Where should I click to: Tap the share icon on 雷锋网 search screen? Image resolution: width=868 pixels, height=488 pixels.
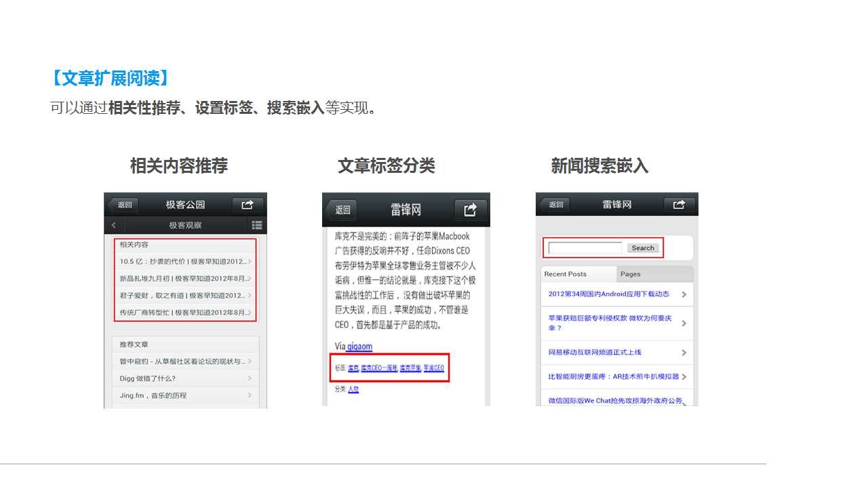679,204
